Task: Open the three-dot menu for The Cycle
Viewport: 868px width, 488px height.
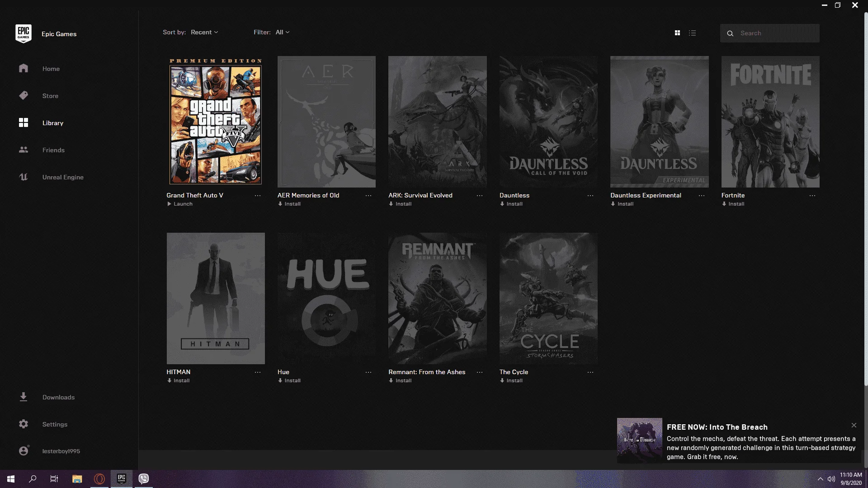Action: (590, 372)
